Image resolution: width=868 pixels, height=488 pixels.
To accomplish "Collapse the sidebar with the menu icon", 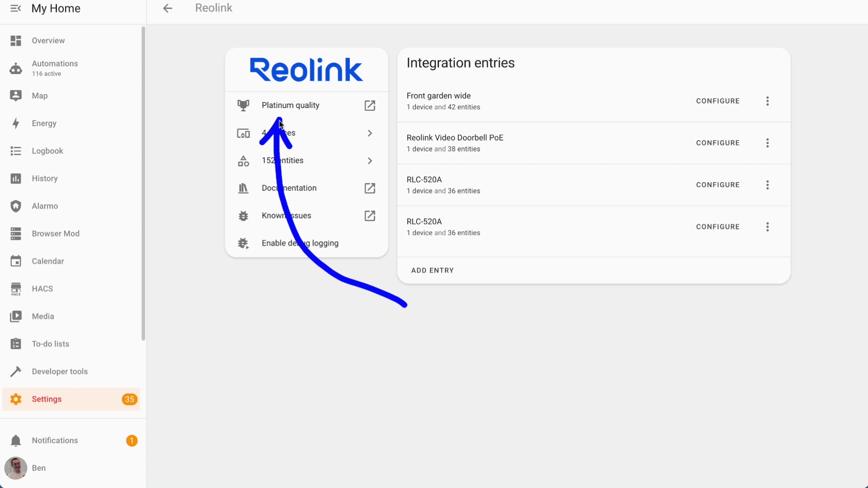I will coord(15,9).
